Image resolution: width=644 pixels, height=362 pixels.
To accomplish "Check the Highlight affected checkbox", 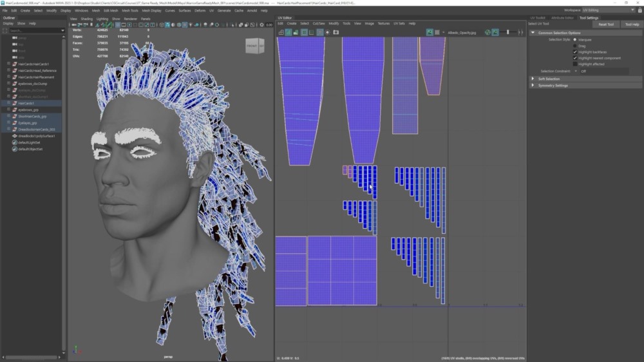I will click(575, 64).
